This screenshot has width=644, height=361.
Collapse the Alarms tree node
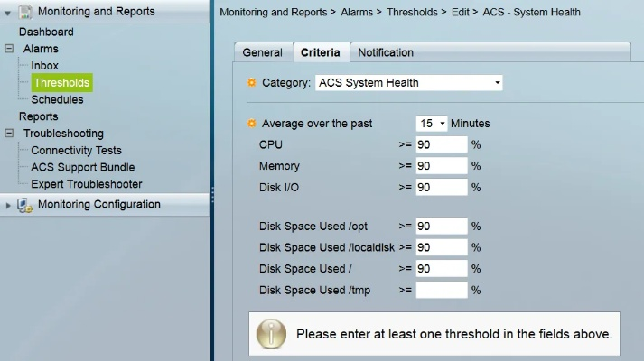click(x=9, y=49)
